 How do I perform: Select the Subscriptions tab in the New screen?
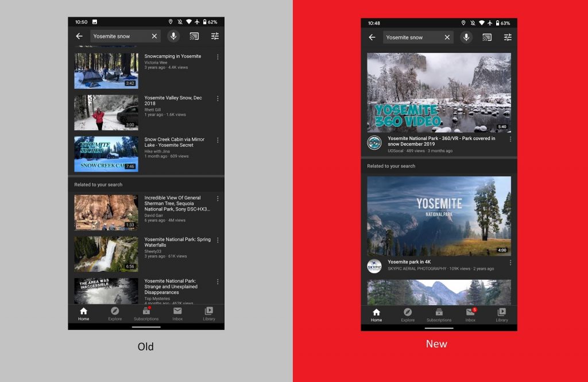[x=439, y=315]
